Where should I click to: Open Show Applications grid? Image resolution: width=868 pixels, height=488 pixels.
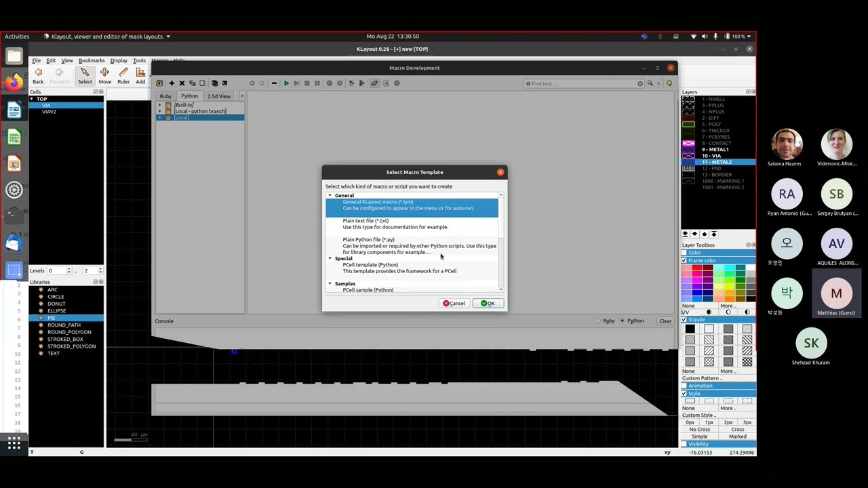(14, 443)
